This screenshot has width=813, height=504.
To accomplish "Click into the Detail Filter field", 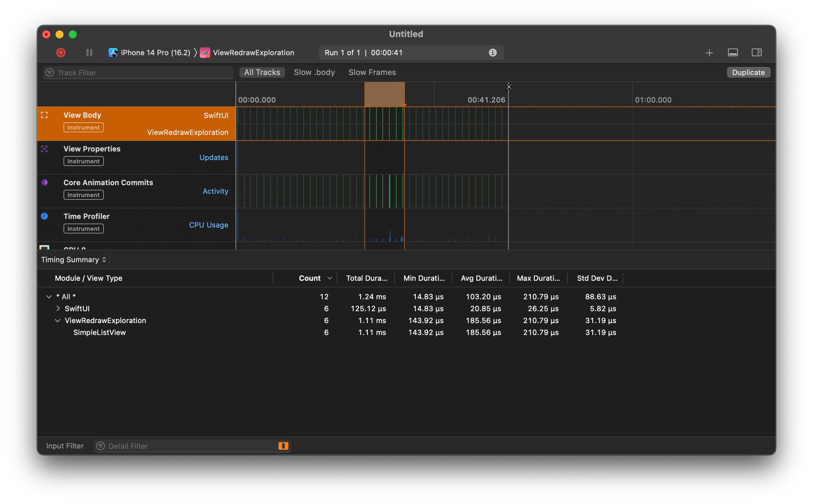I will [192, 446].
